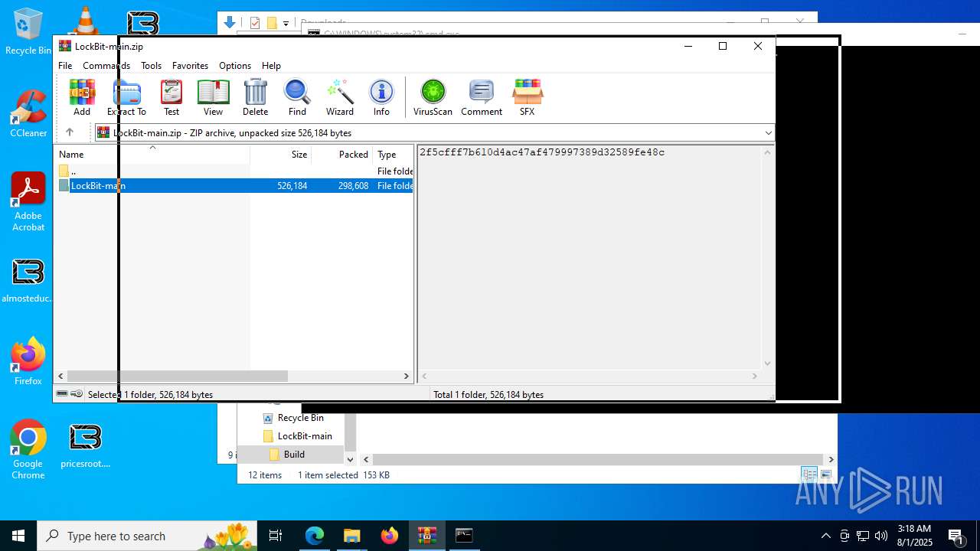The width and height of the screenshot is (980, 551).
Task: Click the SFX toolbar icon
Action: 527,97
